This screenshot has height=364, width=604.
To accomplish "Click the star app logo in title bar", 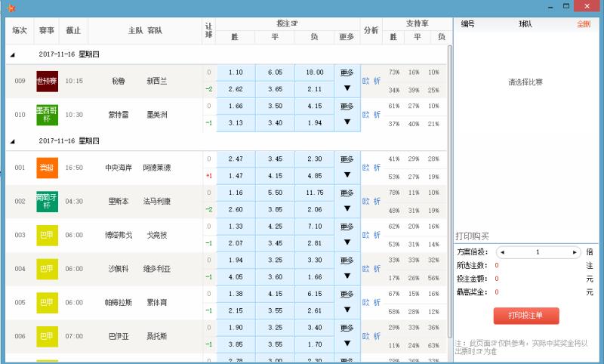I will [11, 8].
